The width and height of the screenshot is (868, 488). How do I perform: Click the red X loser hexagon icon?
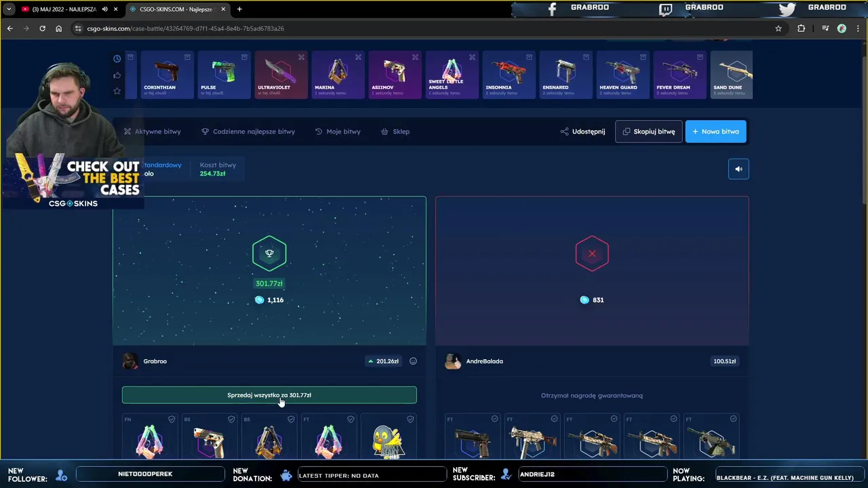592,253
